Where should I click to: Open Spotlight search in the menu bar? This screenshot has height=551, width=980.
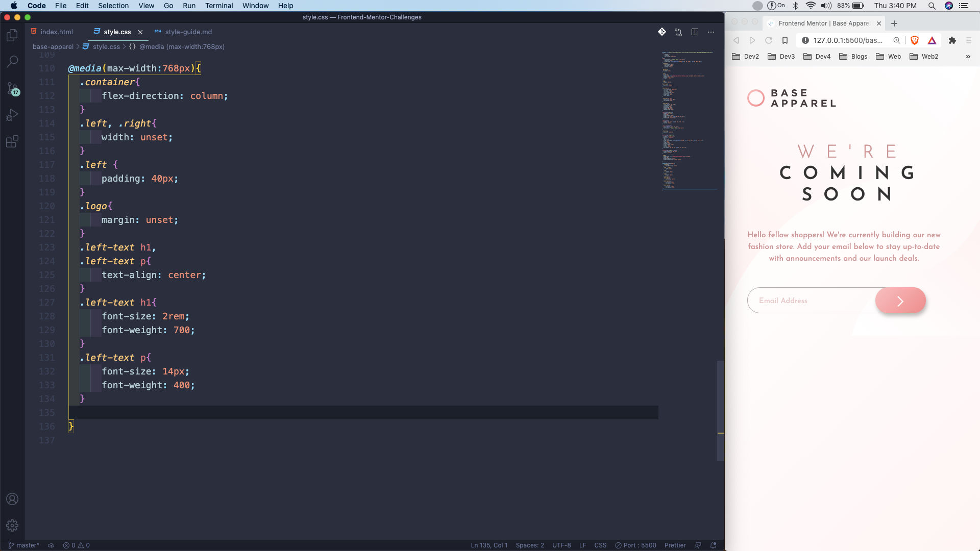pos(932,6)
